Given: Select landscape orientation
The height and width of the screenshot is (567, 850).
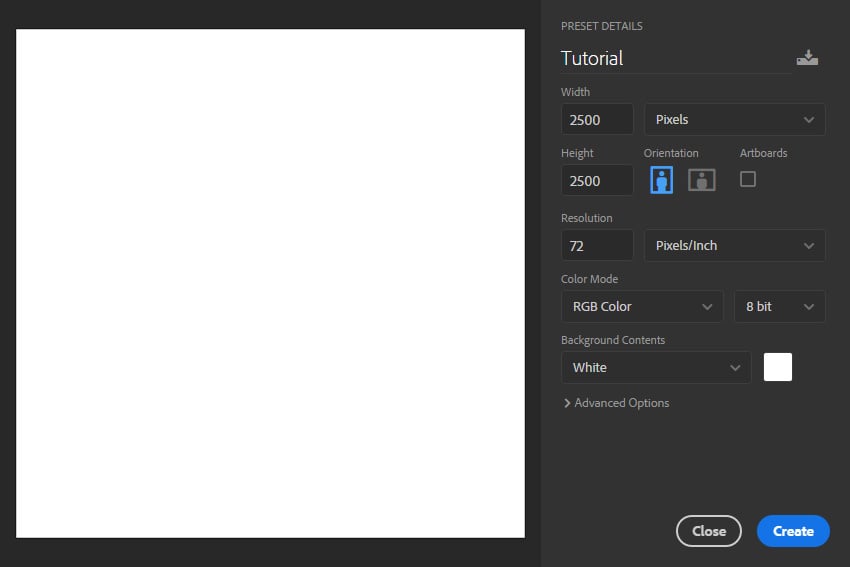Looking at the screenshot, I should point(702,180).
